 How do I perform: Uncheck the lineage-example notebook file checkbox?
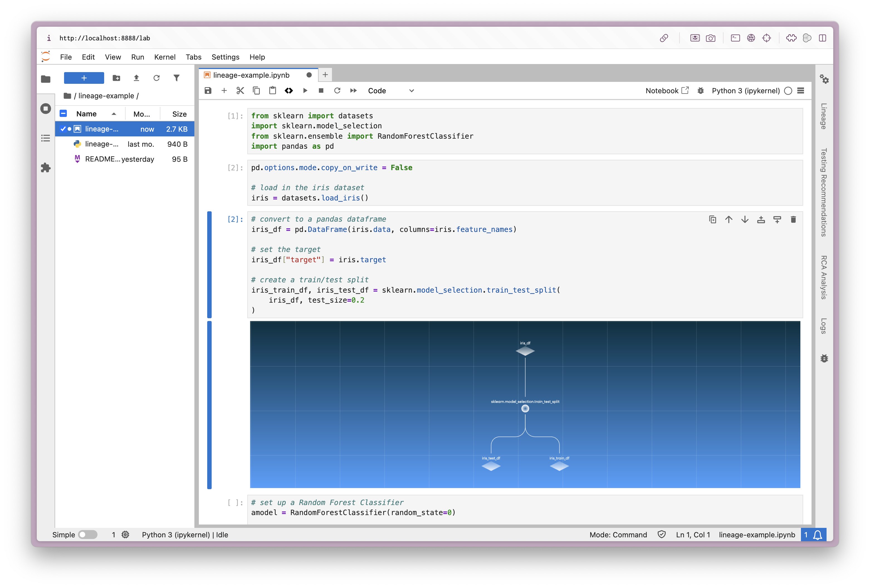[x=63, y=129]
